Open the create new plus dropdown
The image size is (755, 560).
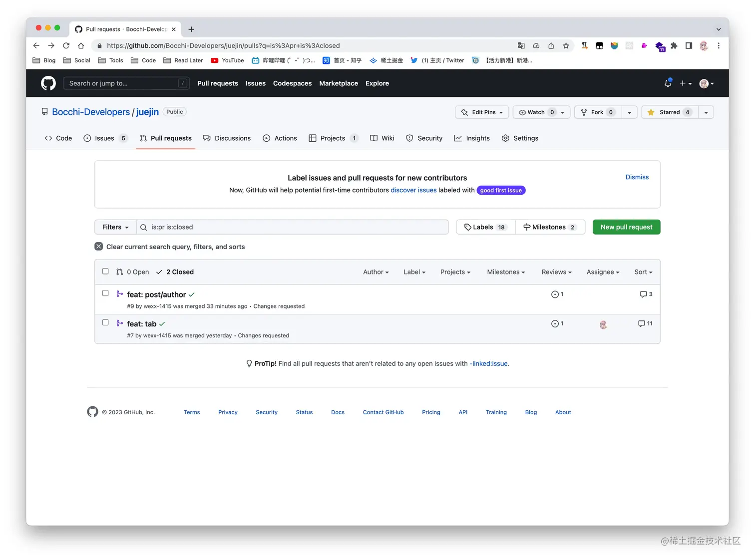[686, 83]
